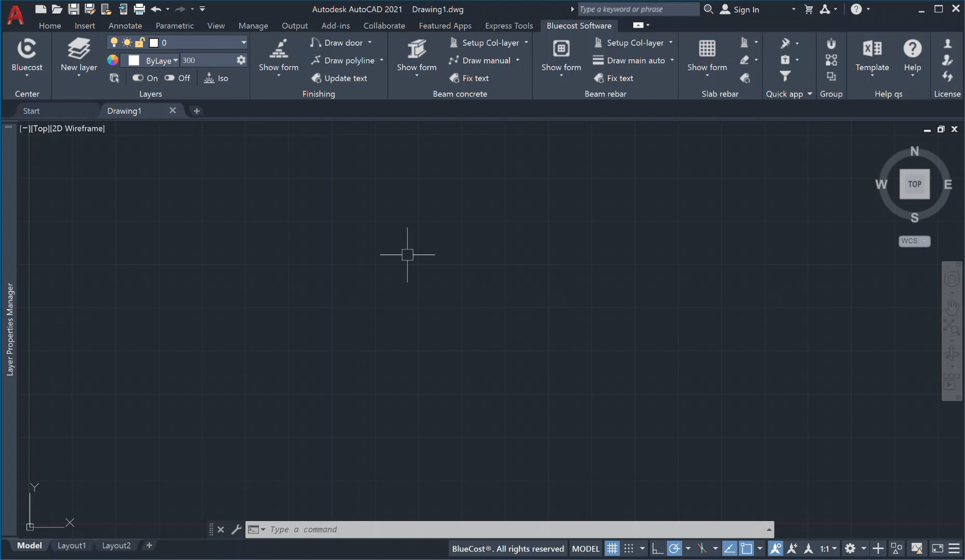
Task: Click the TOP face of the ViewCube
Action: [915, 184]
